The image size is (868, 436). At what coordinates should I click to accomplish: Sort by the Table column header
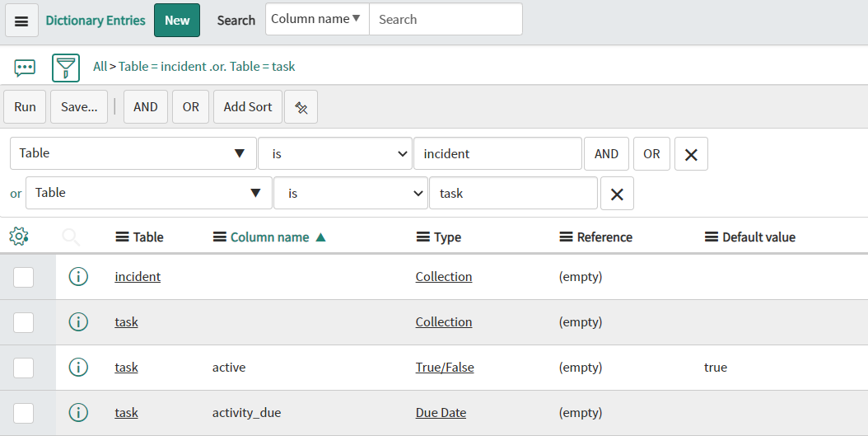point(148,237)
